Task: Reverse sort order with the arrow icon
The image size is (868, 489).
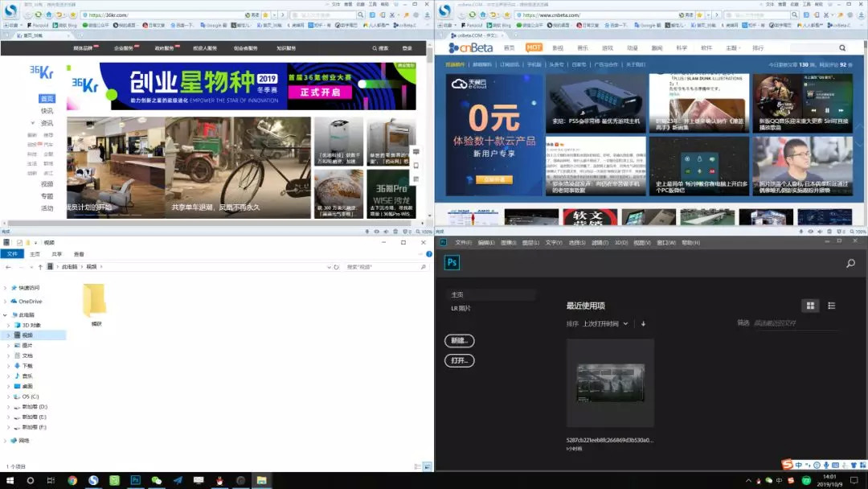Action: (x=643, y=323)
